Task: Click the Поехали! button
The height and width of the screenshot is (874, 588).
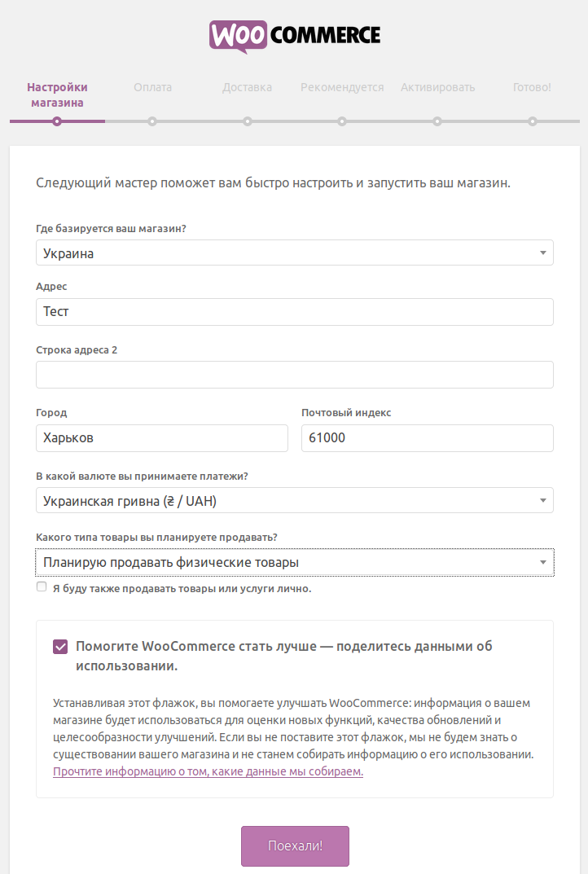Action: [x=295, y=845]
